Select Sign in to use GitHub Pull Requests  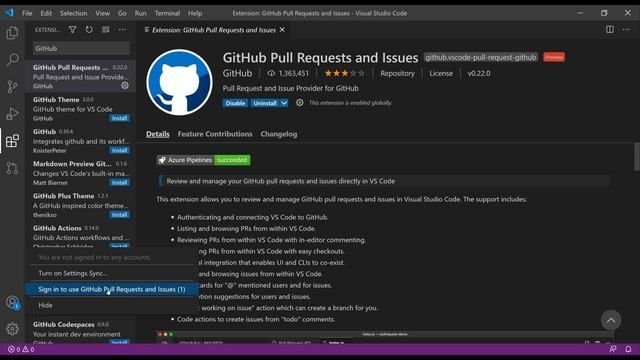pos(112,289)
